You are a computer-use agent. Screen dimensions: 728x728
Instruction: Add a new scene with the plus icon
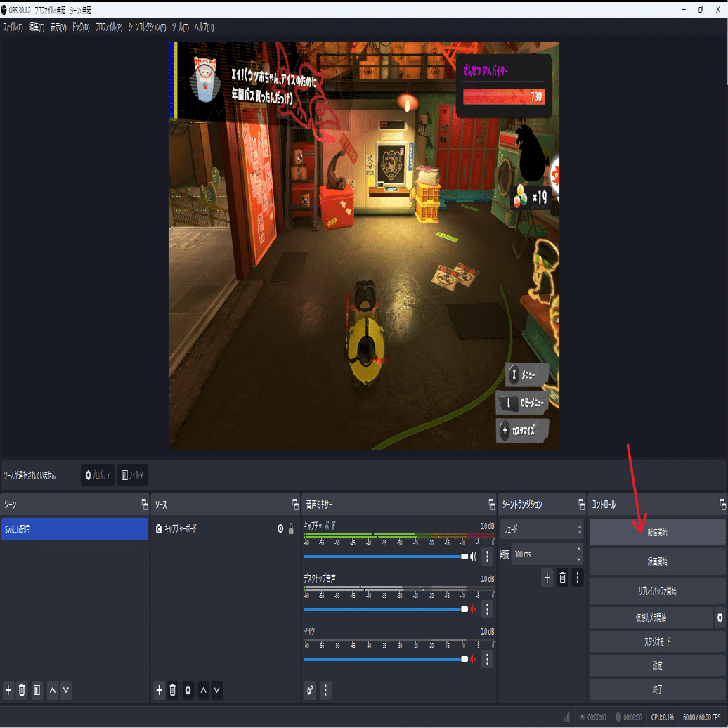(x=8, y=690)
